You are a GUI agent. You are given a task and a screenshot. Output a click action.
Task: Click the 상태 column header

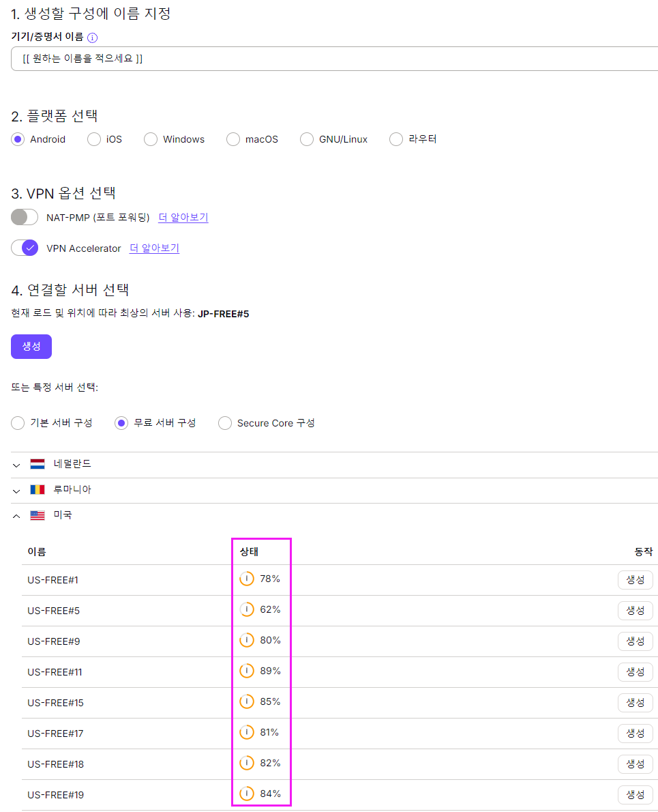pos(249,552)
